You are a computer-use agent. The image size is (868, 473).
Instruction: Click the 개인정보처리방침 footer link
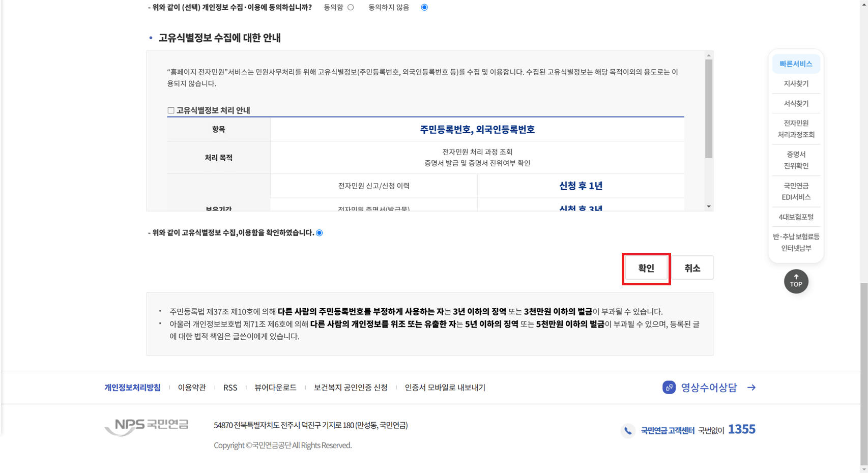pos(132,387)
